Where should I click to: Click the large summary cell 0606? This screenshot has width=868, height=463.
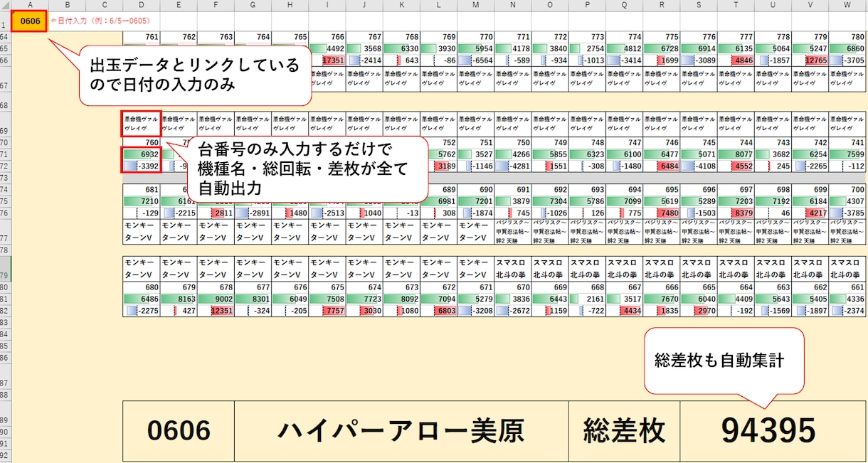click(179, 430)
